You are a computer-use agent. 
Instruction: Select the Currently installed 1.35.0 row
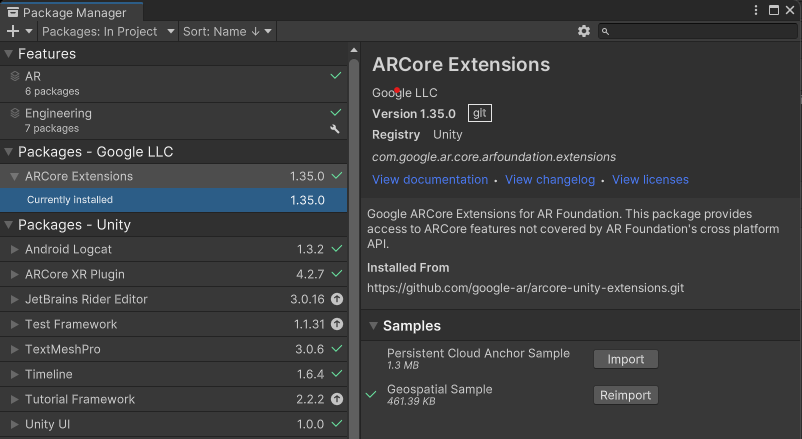pyautogui.click(x=173, y=200)
